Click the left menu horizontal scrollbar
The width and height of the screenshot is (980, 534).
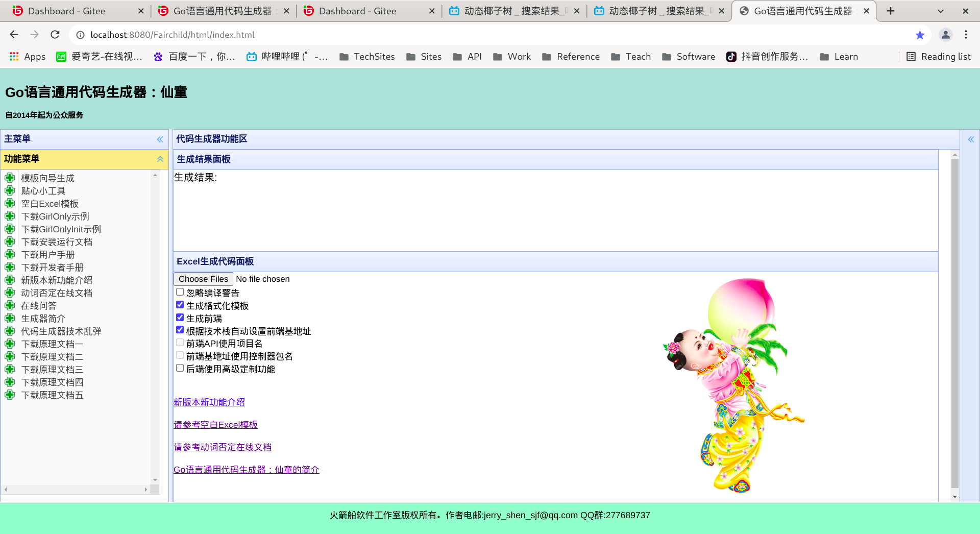pos(76,489)
